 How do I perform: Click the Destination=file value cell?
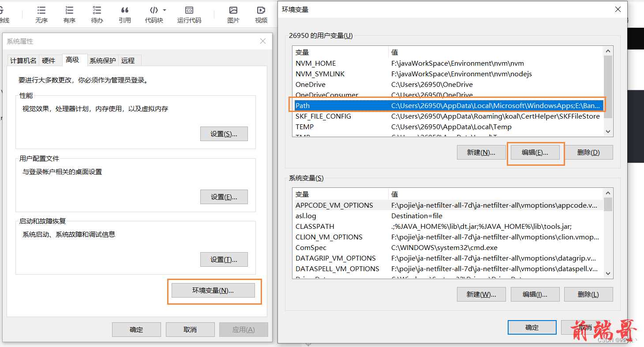tap(417, 216)
